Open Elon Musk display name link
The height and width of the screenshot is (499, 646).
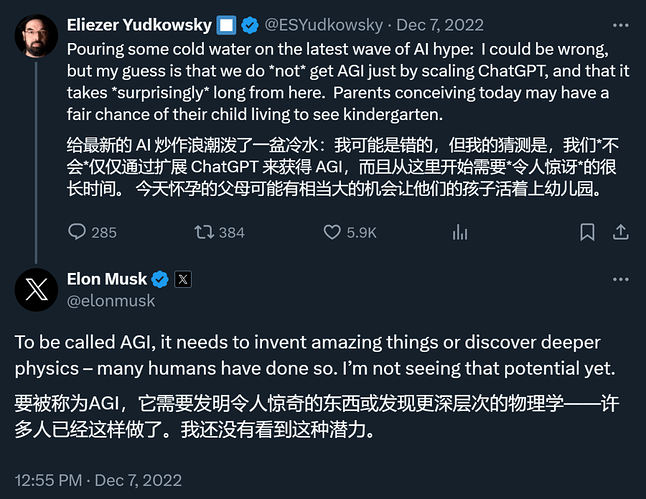click(x=106, y=279)
